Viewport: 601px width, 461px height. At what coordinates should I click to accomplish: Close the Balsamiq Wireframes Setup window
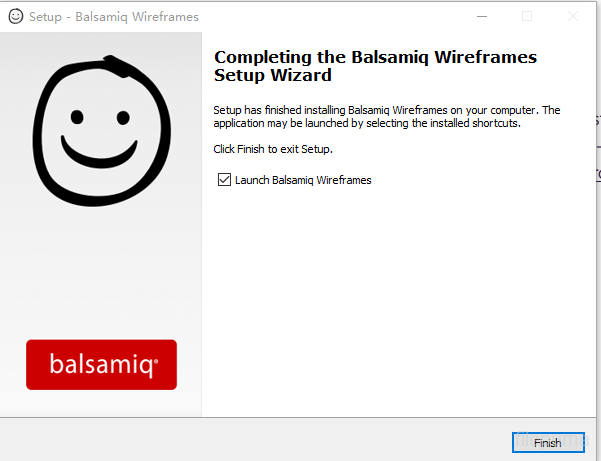(573, 16)
